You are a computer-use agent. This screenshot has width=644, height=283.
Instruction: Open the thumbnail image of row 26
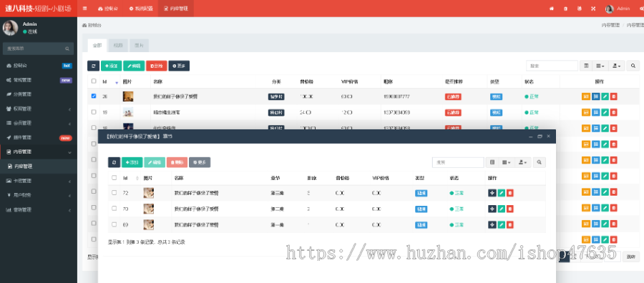tap(128, 96)
